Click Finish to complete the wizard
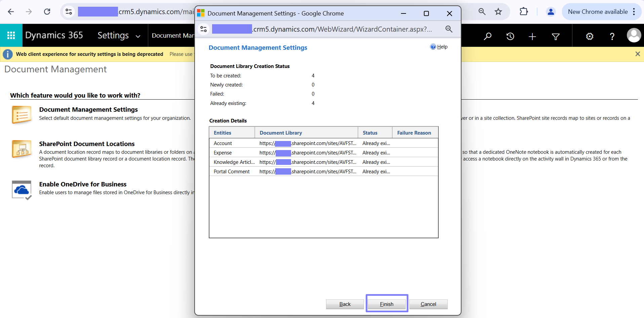The height and width of the screenshot is (318, 644). point(387,304)
